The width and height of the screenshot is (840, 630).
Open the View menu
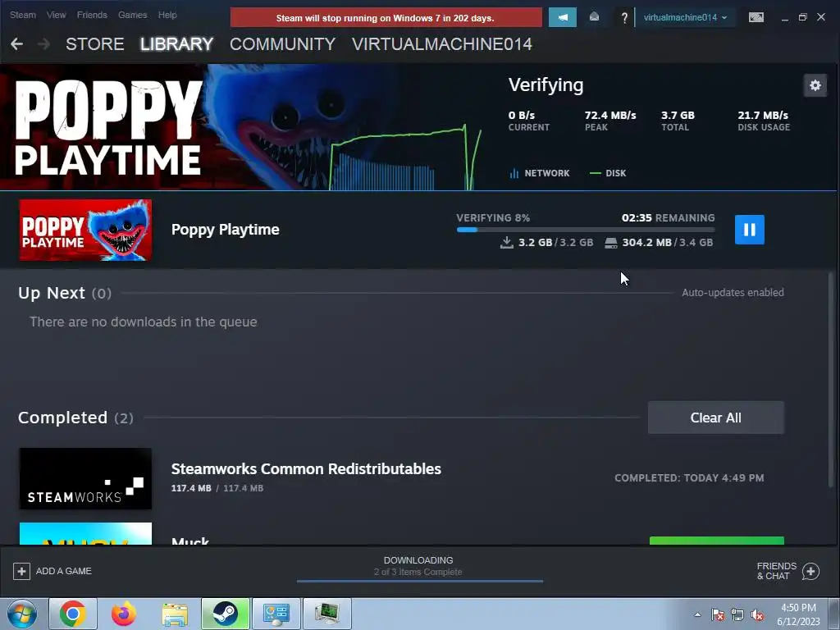[57, 15]
